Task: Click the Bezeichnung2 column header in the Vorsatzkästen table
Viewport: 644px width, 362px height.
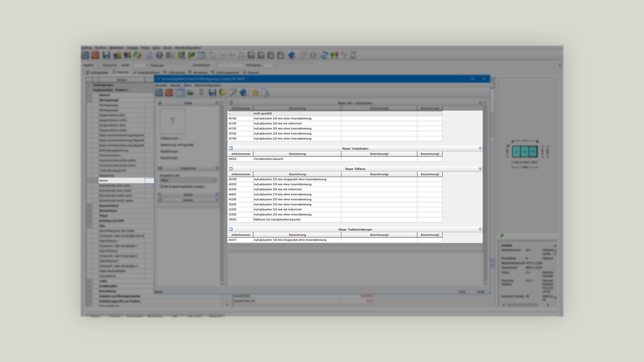Action: click(379, 154)
